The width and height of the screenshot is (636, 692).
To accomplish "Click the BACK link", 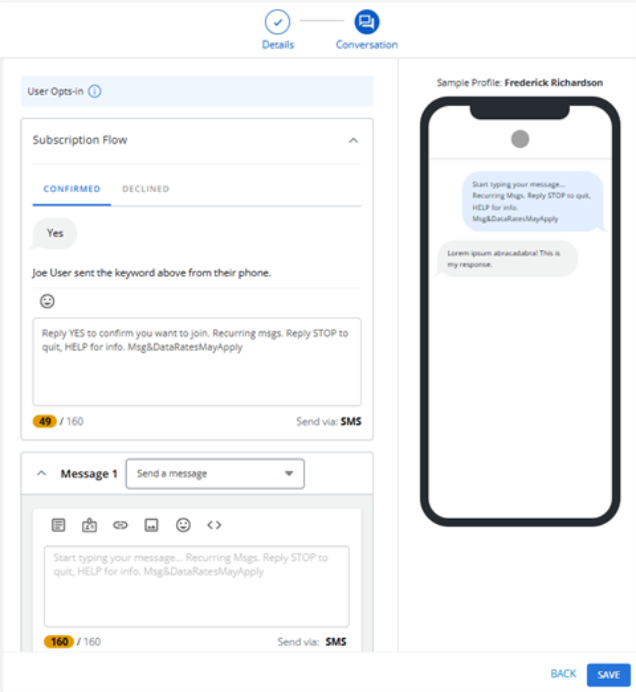I will click(x=564, y=674).
